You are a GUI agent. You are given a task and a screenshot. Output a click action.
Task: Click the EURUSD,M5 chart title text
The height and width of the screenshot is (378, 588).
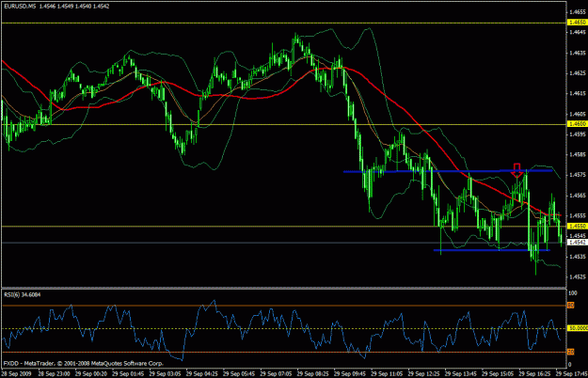(x=56, y=6)
